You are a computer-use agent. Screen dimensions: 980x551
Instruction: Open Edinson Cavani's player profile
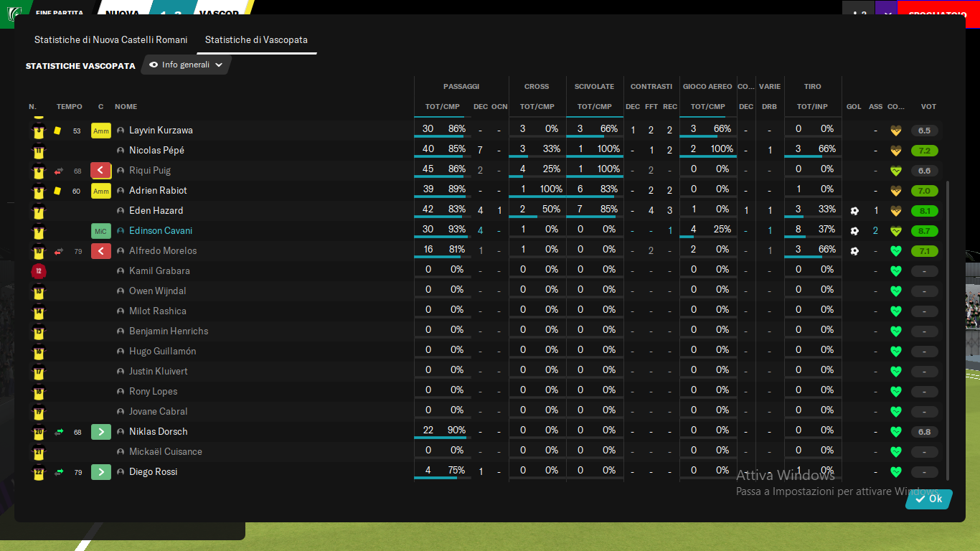pyautogui.click(x=161, y=231)
